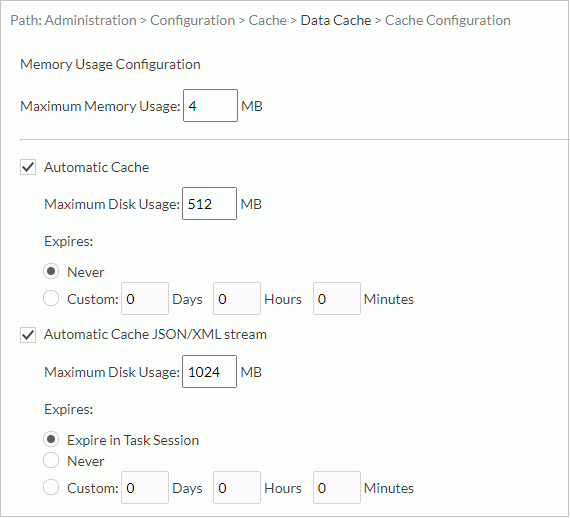Click Hours field for JSON/XML stream Custom

[237, 487]
